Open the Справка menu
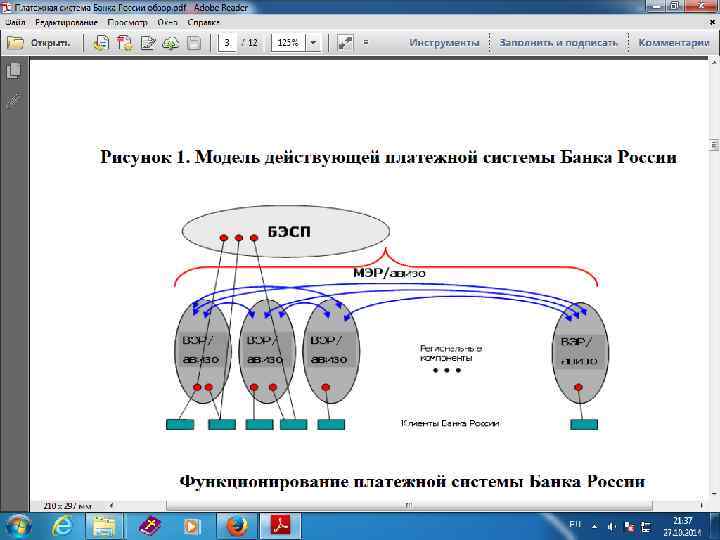This screenshot has width=720, height=540. point(203,22)
